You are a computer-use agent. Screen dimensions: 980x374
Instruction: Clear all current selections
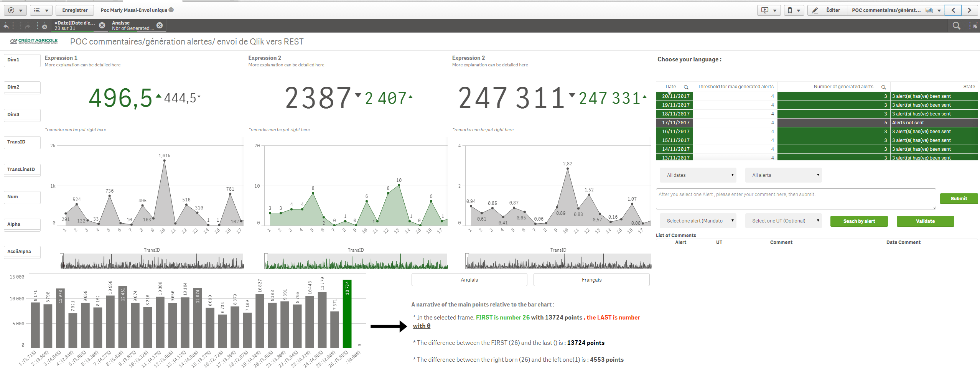[41, 25]
